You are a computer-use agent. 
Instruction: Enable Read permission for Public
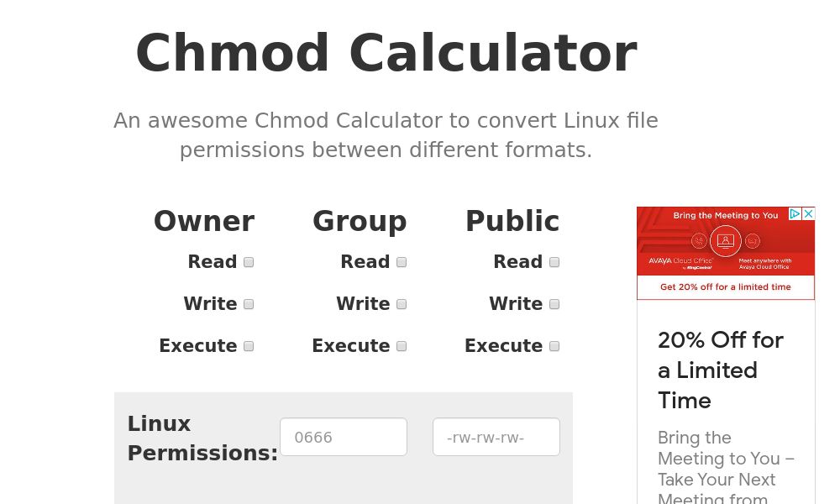tap(554, 262)
